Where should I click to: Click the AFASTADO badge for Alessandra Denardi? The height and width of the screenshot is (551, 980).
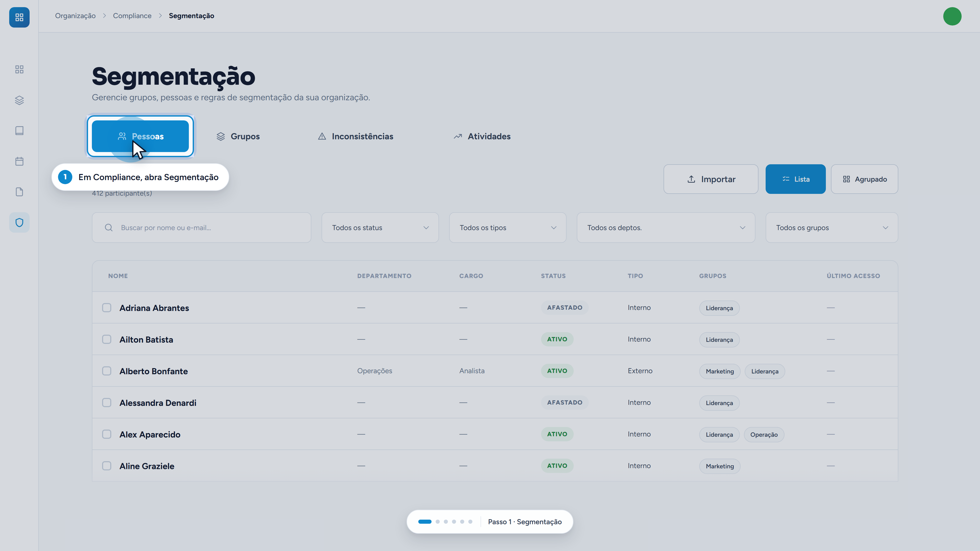(x=565, y=402)
